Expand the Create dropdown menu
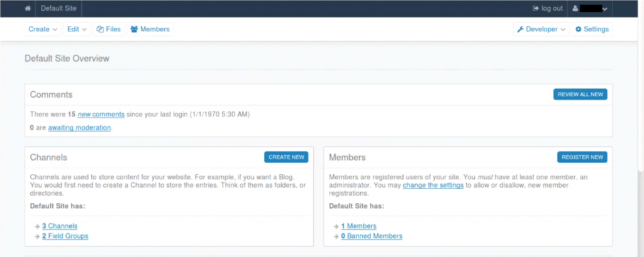Image resolution: width=644 pixels, height=257 pixels. [43, 29]
